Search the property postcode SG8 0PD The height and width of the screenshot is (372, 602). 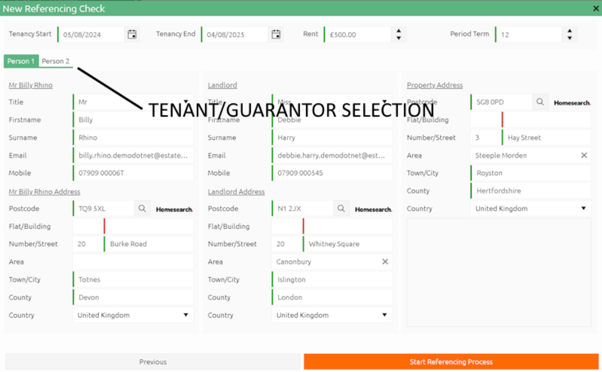(x=540, y=102)
